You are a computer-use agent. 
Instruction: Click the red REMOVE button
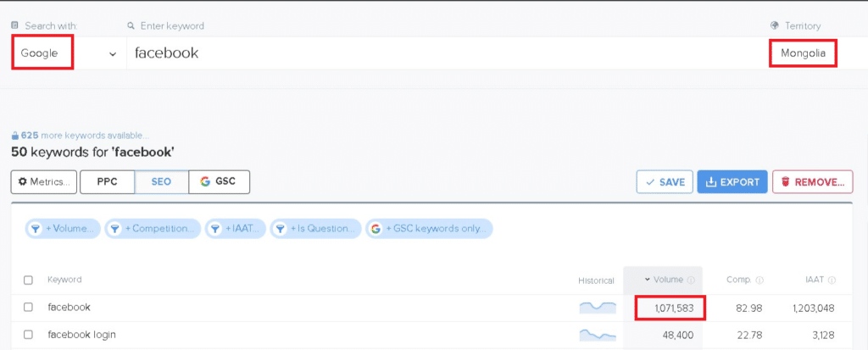click(x=813, y=182)
